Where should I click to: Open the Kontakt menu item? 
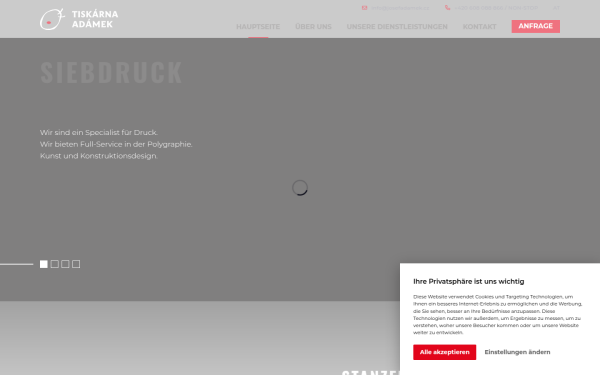[x=479, y=27]
